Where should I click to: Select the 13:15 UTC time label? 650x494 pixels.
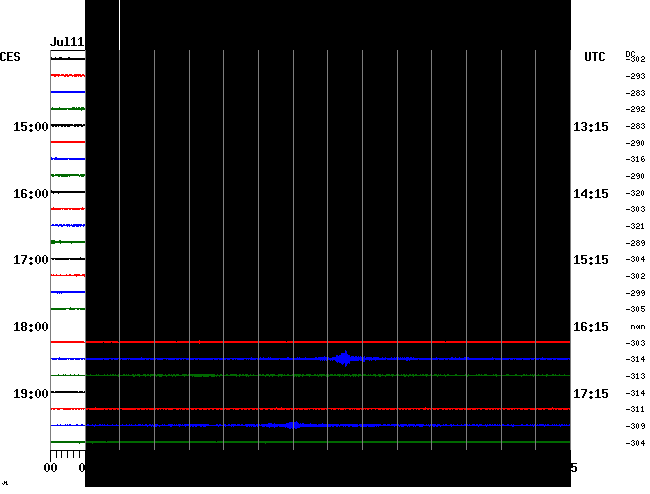[591, 126]
